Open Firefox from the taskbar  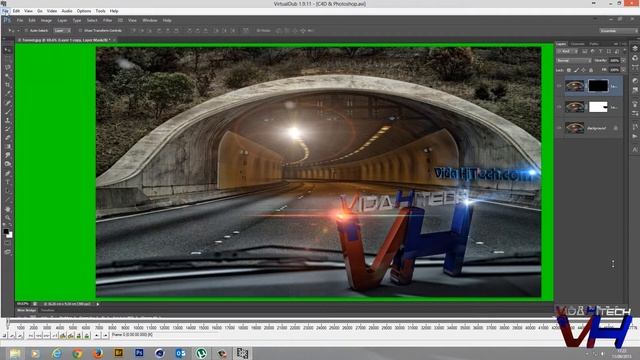point(98,353)
